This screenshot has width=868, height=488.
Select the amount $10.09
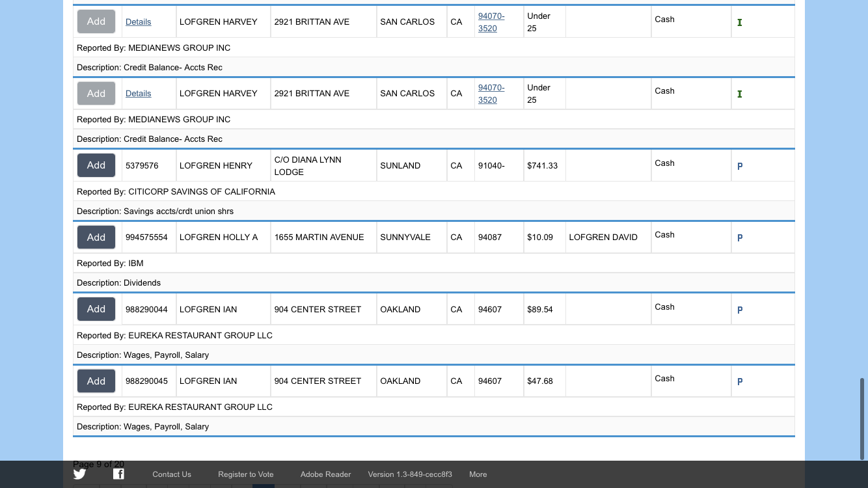click(540, 237)
